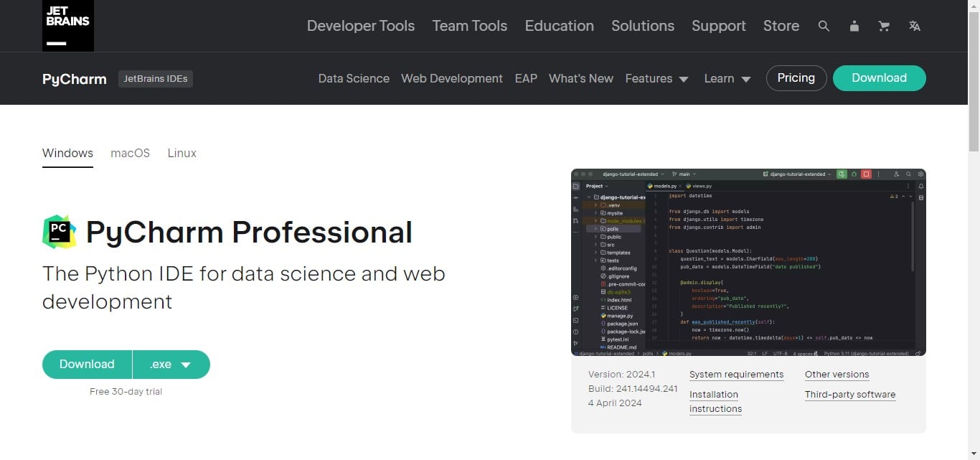Click the language translation icon
The height and width of the screenshot is (460, 980).
[914, 26]
